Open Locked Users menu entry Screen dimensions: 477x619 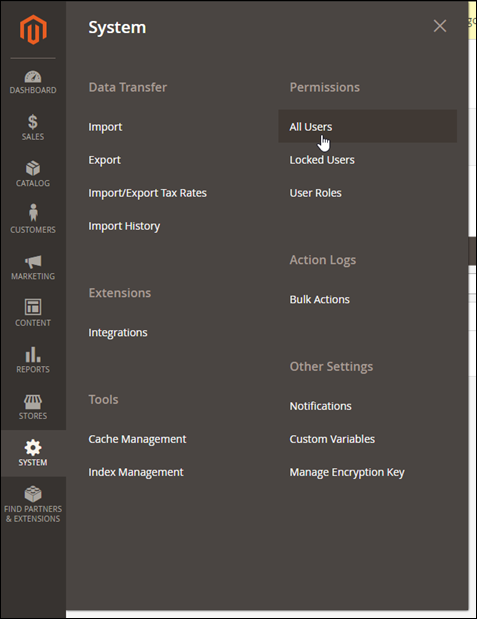322,160
